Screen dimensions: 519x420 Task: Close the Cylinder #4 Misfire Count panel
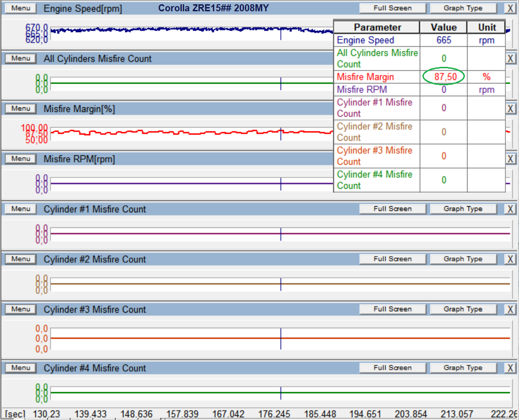[510, 368]
